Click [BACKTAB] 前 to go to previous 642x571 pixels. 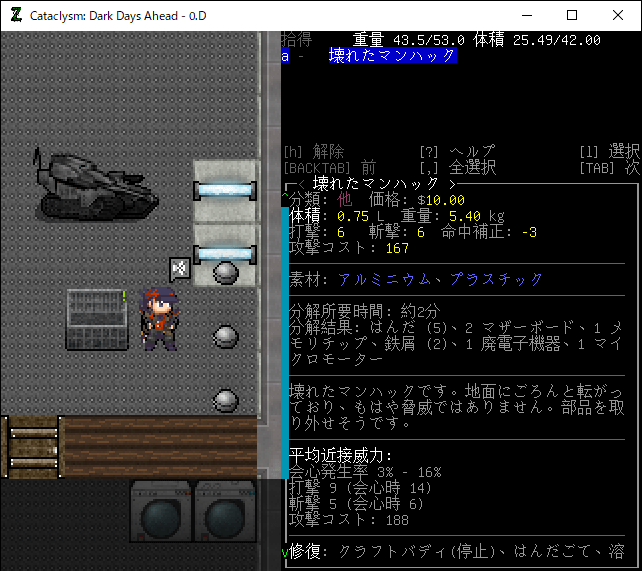(329, 168)
